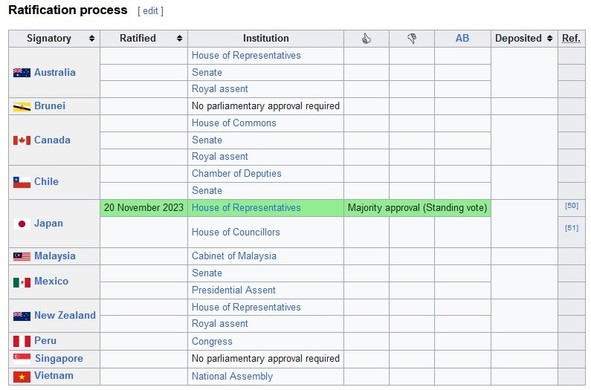This screenshot has width=591, height=390.
Task: Open the Vietnam flag icon
Action: [x=22, y=376]
